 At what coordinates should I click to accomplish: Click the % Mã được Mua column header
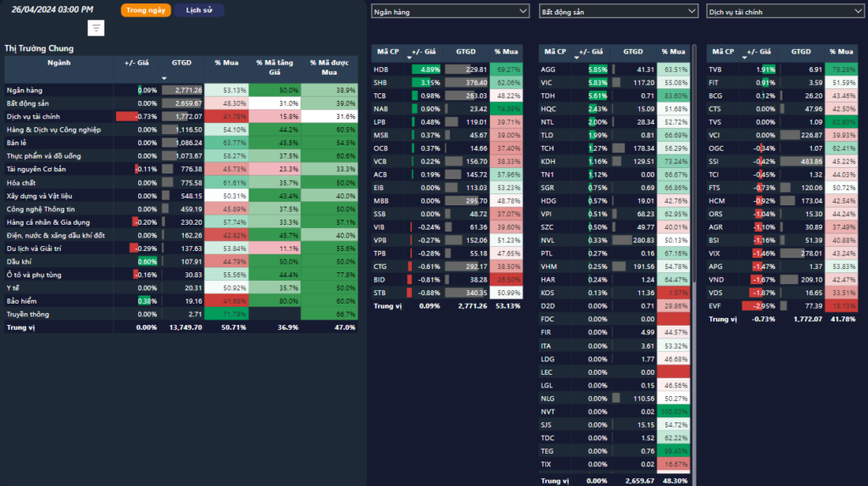click(330, 66)
